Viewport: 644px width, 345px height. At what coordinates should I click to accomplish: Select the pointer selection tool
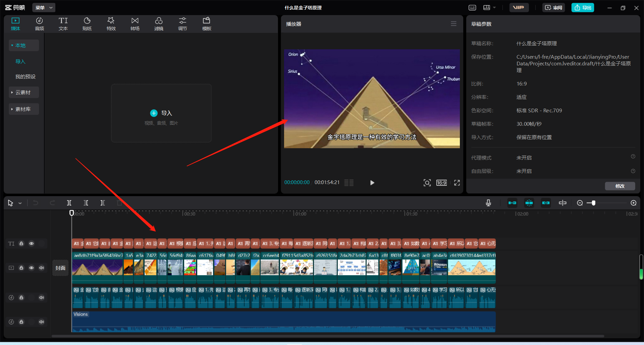tap(10, 203)
